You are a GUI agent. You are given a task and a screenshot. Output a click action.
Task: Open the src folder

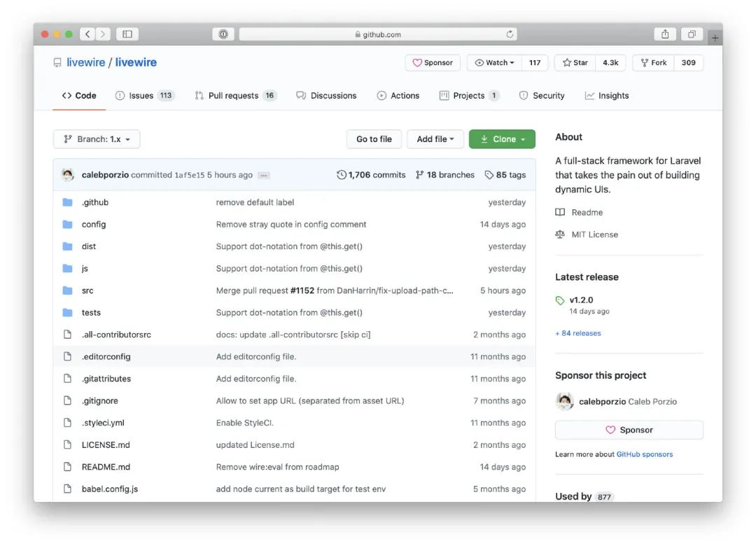pyautogui.click(x=87, y=290)
